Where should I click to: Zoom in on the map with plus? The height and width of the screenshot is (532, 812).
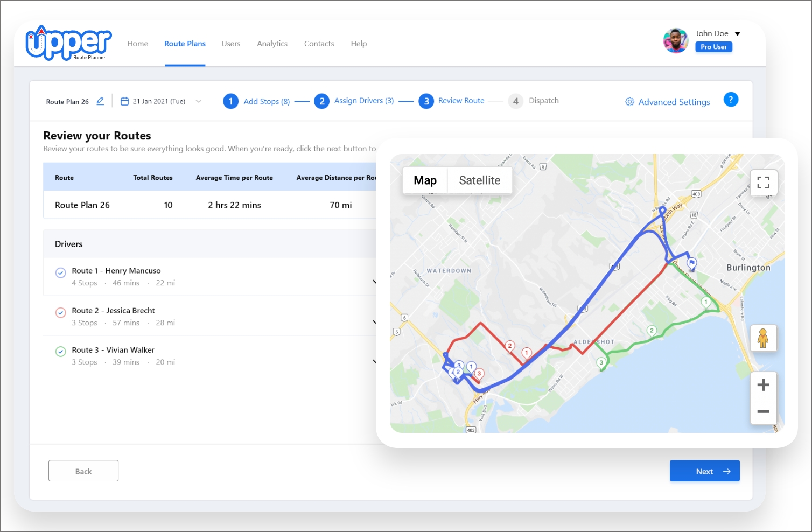tap(763, 385)
